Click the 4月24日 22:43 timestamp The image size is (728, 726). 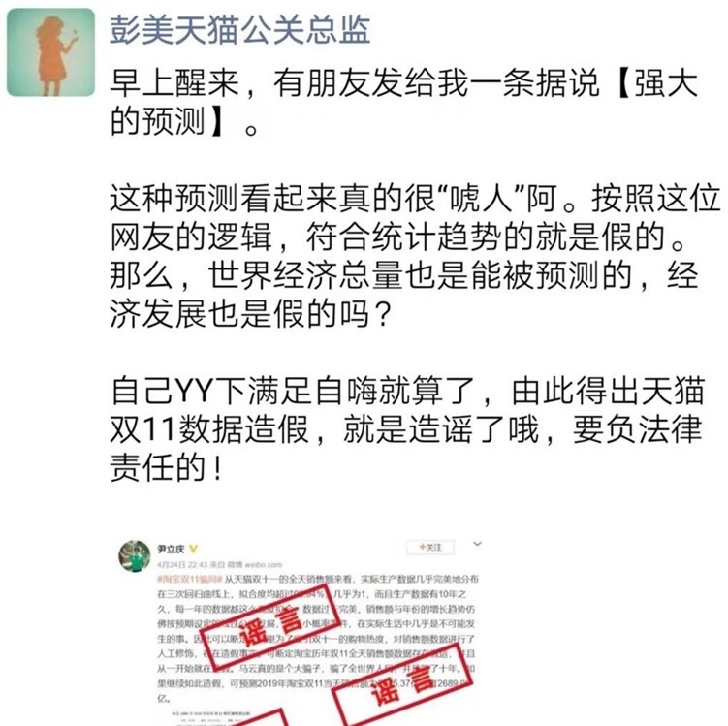click(181, 564)
